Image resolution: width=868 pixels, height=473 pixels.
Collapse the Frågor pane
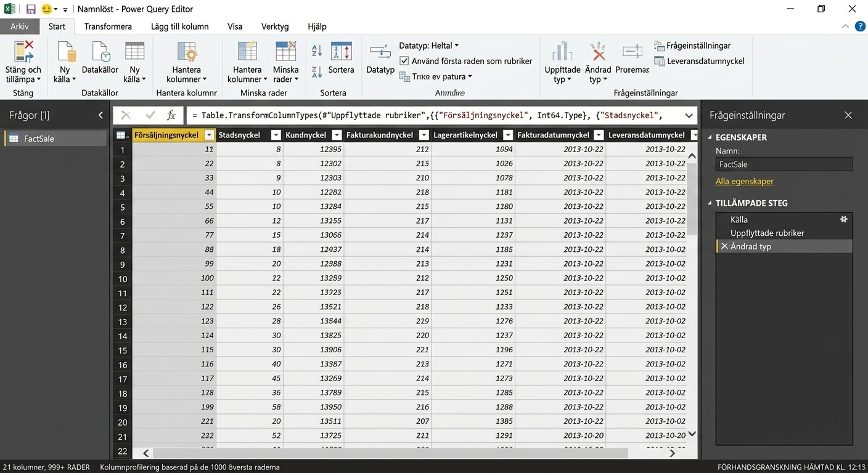click(100, 115)
